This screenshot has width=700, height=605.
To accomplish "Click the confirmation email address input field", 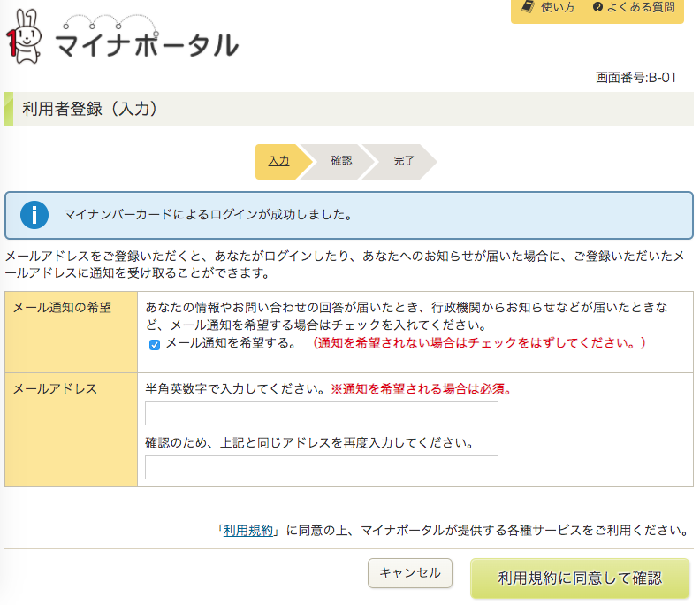I will pyautogui.click(x=322, y=467).
